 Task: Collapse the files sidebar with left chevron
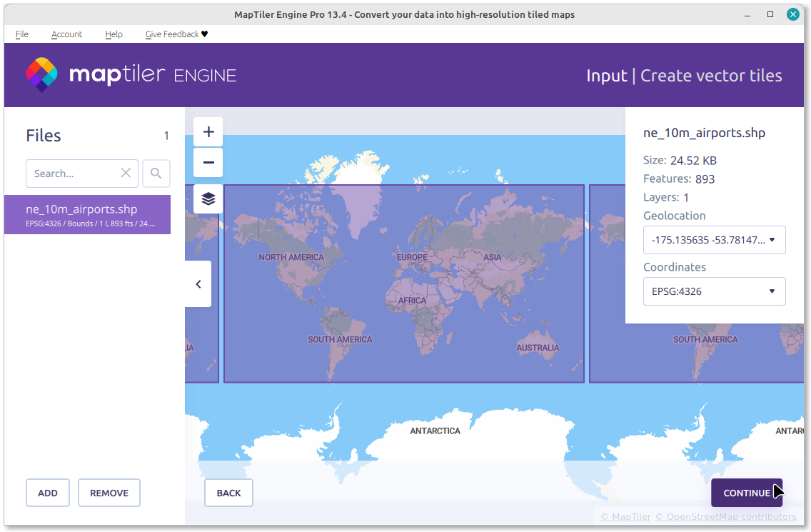point(198,284)
